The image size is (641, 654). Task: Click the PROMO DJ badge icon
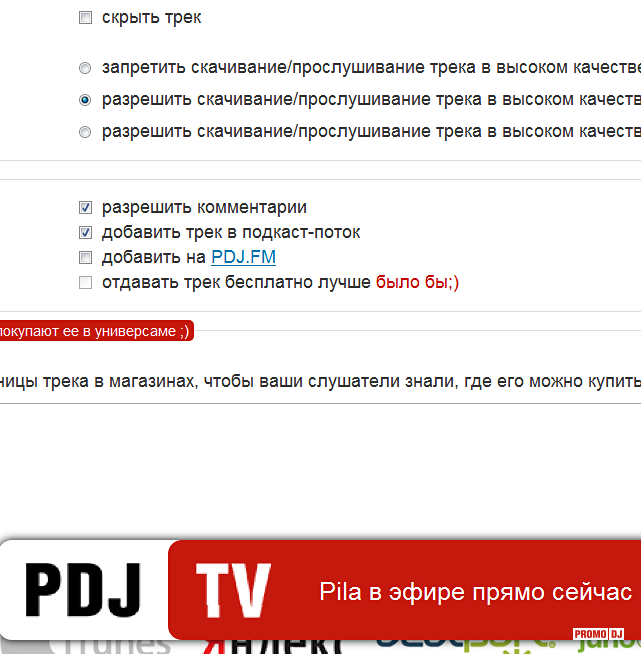tap(598, 634)
